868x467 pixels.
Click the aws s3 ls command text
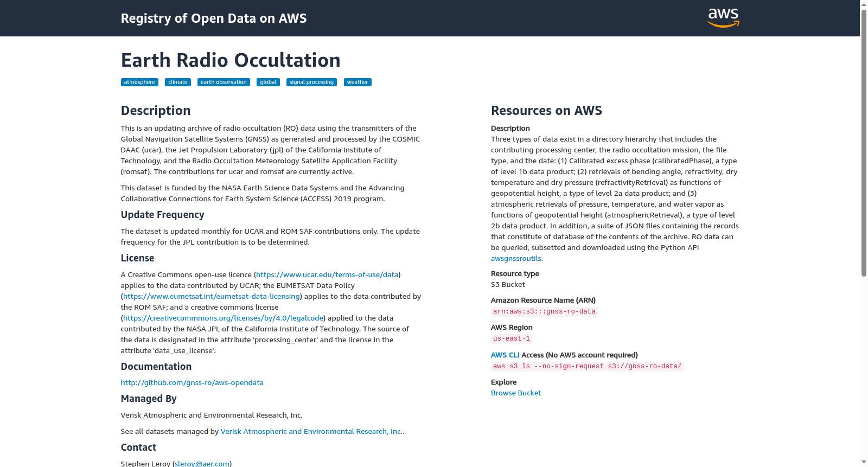(x=587, y=367)
